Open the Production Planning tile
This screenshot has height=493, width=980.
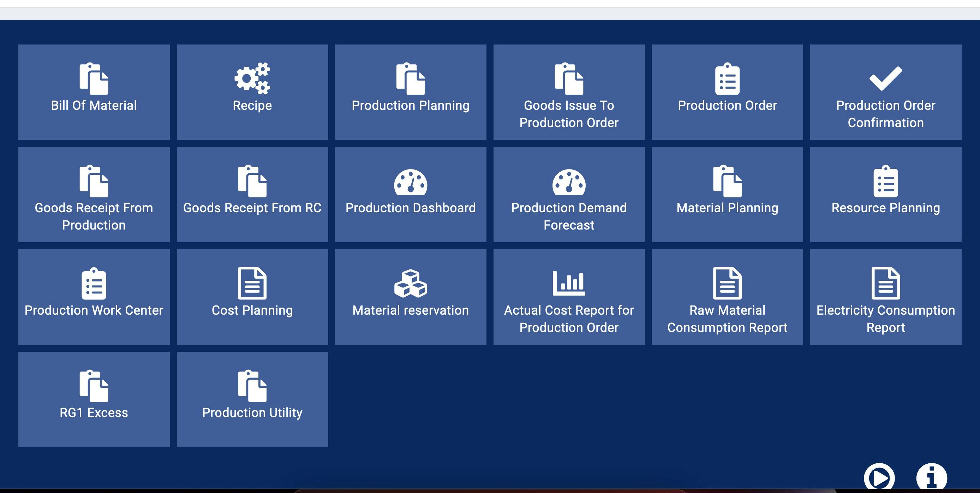click(410, 92)
